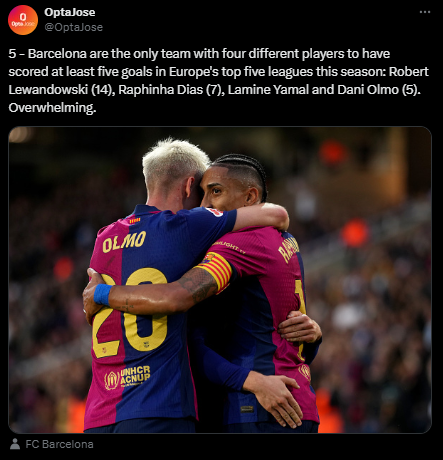Click Dani Olmo (5) in tweet text
The height and width of the screenshot is (460, 443).
[x=377, y=90]
